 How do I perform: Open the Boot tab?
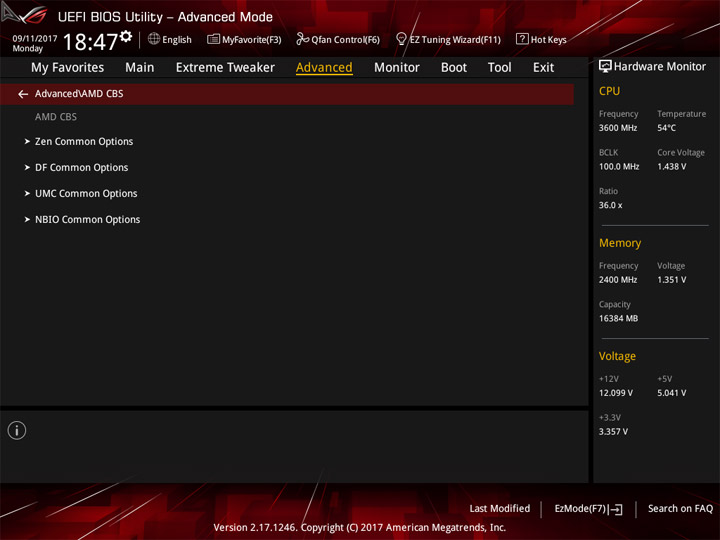point(454,68)
